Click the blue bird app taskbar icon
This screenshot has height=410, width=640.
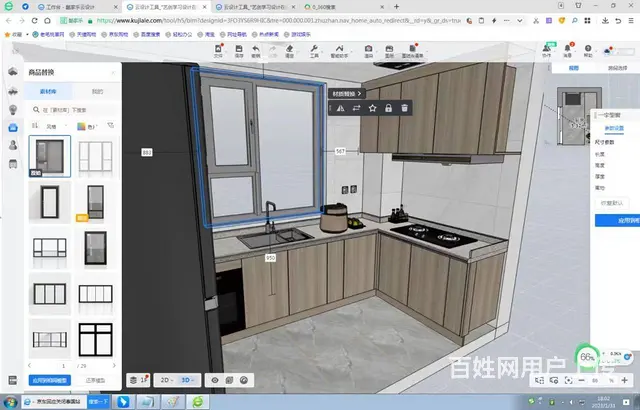pyautogui.click(x=123, y=402)
